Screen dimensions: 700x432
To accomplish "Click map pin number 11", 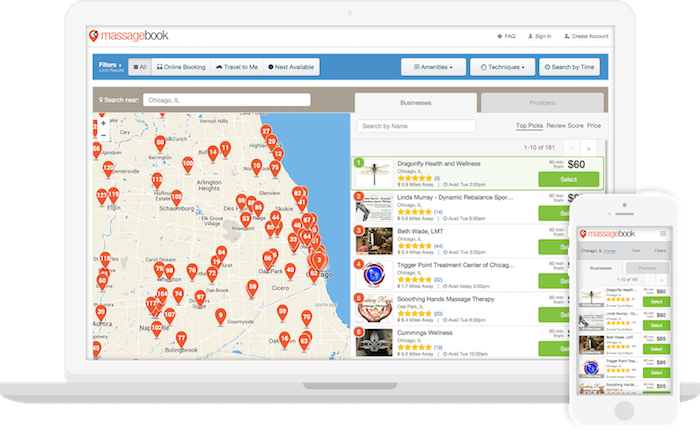I will pyautogui.click(x=225, y=149).
